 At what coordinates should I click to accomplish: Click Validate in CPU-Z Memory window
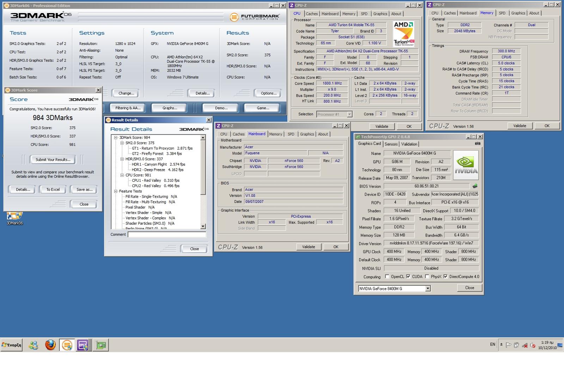[520, 126]
